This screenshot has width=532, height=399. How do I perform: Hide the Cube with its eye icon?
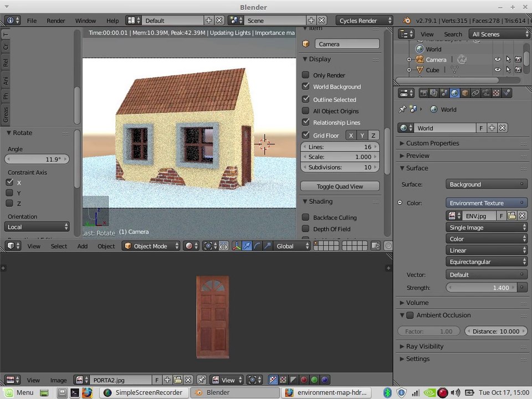(498, 70)
